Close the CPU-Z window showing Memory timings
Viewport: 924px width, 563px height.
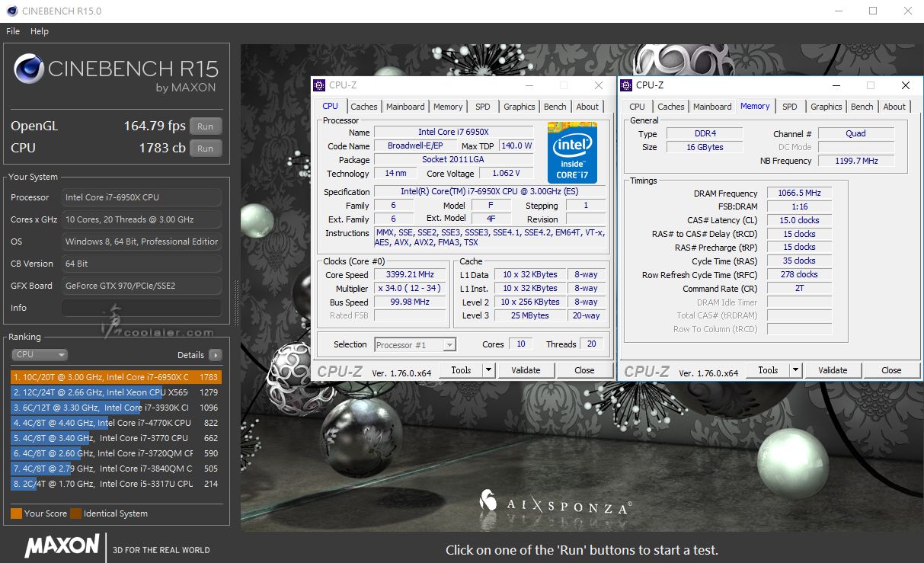[905, 85]
